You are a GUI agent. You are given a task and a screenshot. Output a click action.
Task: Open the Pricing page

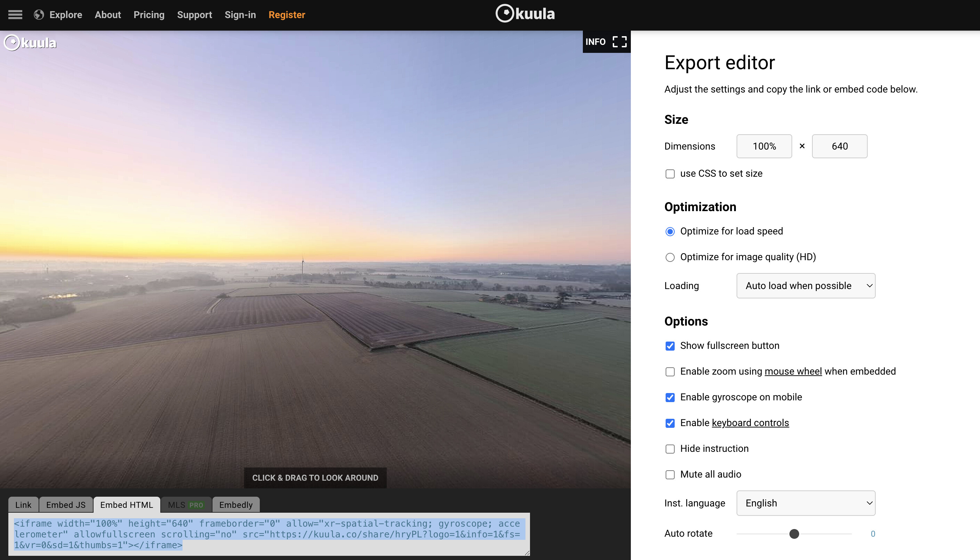[x=149, y=15]
